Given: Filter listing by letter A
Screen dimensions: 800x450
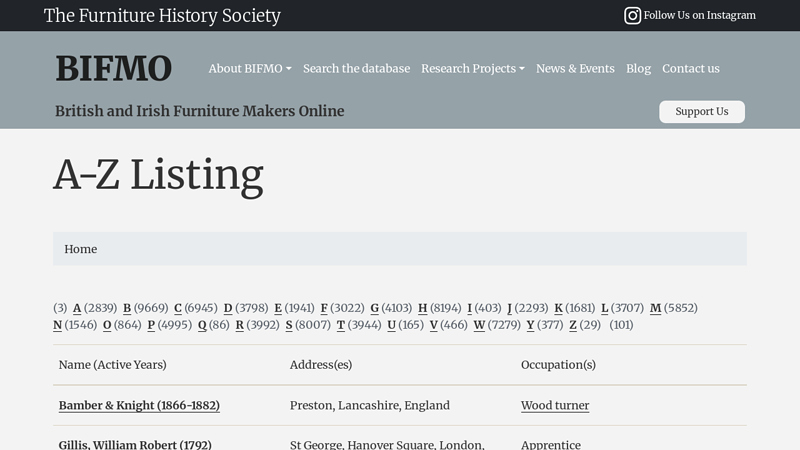Looking at the screenshot, I should point(77,308).
